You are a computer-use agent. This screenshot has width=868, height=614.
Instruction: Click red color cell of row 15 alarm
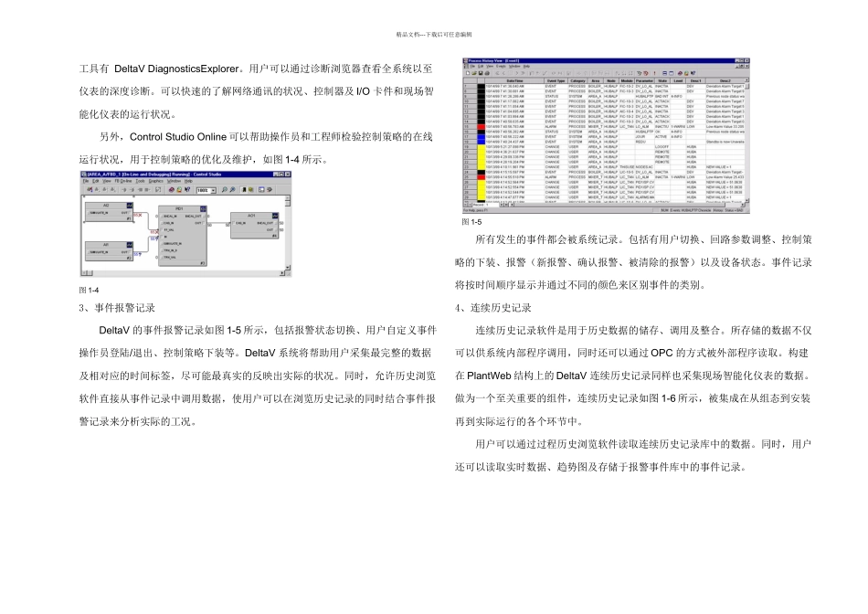(x=481, y=126)
